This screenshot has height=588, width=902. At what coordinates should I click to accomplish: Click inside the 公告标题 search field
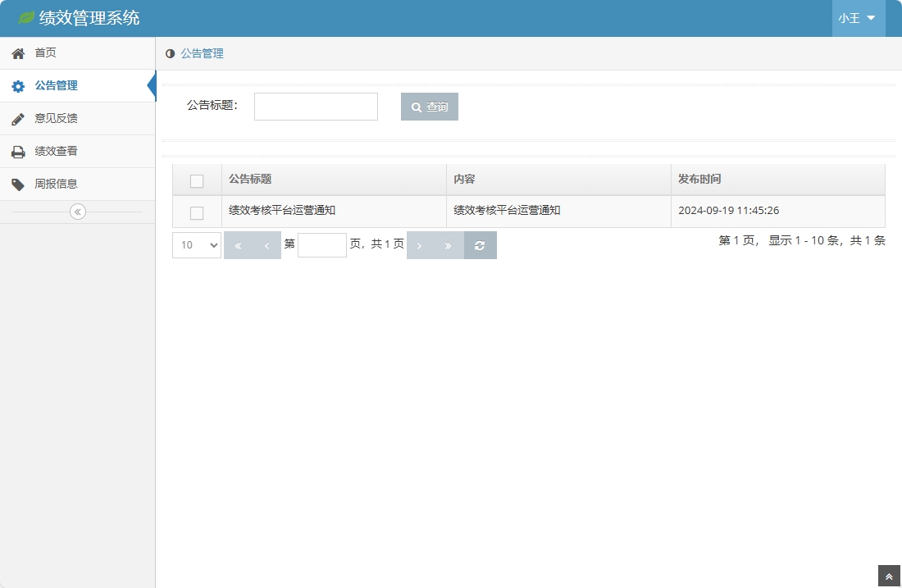point(316,107)
